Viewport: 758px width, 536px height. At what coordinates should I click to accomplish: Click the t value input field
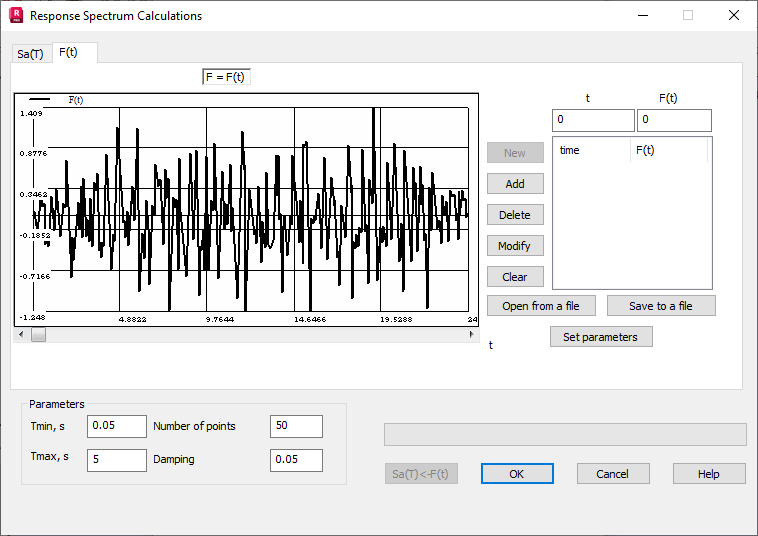coord(593,120)
